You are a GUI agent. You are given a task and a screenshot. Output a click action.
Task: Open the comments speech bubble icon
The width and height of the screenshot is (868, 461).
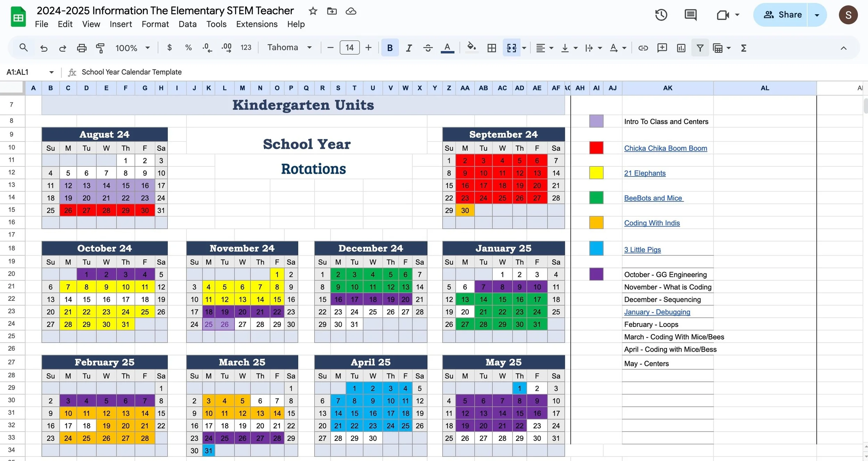coord(690,15)
